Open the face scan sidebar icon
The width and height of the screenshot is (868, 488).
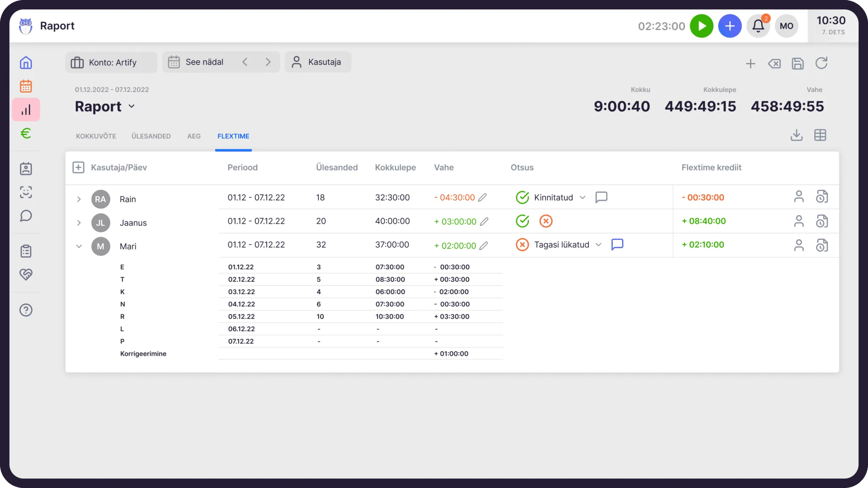[x=26, y=192]
